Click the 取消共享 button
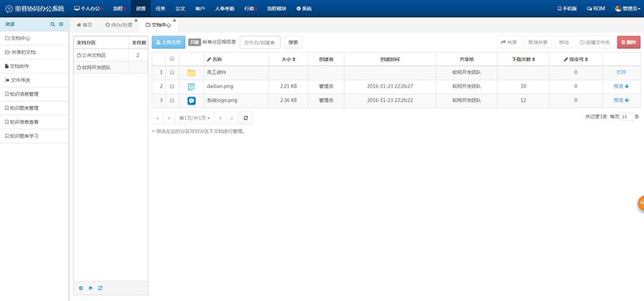Viewport: 644px width, 301px height. 538,42
